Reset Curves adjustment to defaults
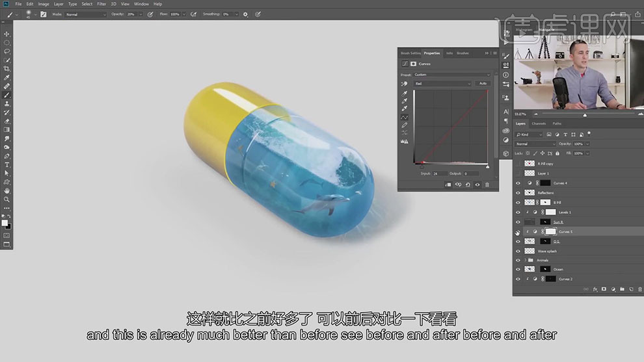 (x=468, y=185)
